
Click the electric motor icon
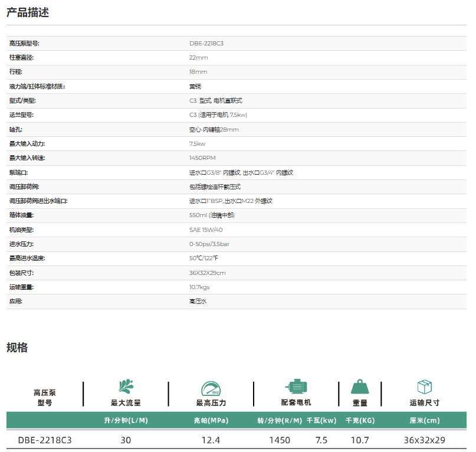click(296, 387)
